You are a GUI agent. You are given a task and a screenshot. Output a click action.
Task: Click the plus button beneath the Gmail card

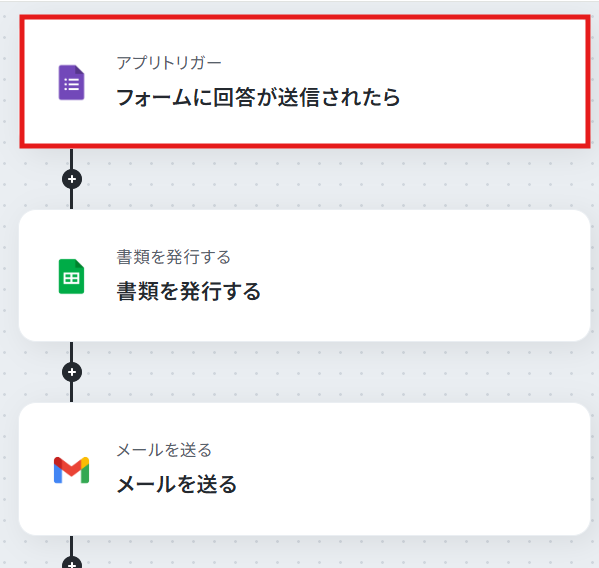72,563
